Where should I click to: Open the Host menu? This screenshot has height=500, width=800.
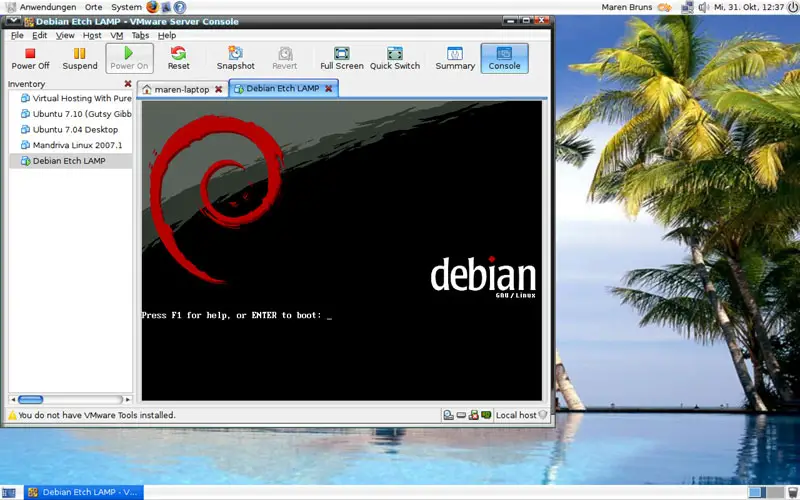pos(92,35)
